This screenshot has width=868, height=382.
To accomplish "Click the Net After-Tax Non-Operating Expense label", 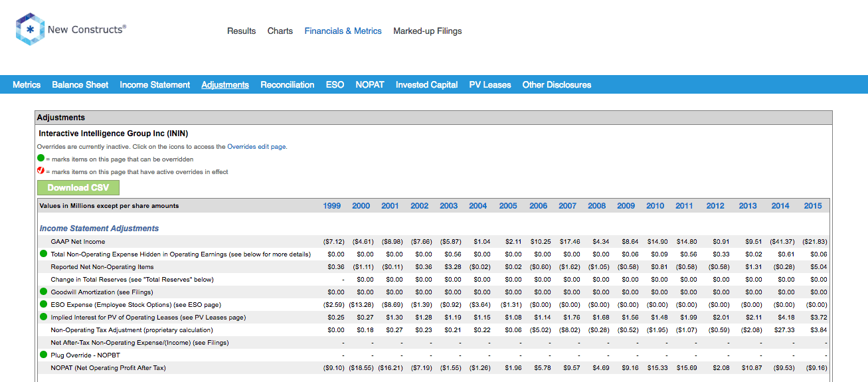I will pyautogui.click(x=139, y=342).
